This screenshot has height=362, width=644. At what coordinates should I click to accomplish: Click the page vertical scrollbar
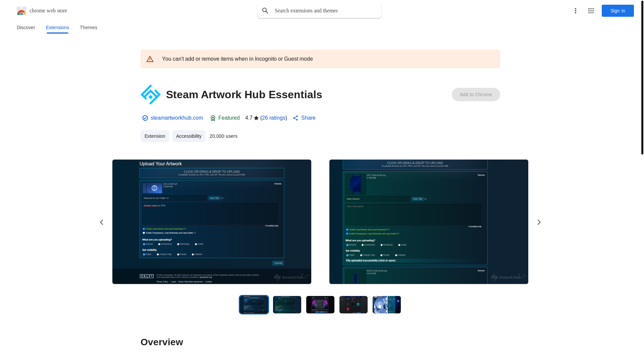pos(642,77)
